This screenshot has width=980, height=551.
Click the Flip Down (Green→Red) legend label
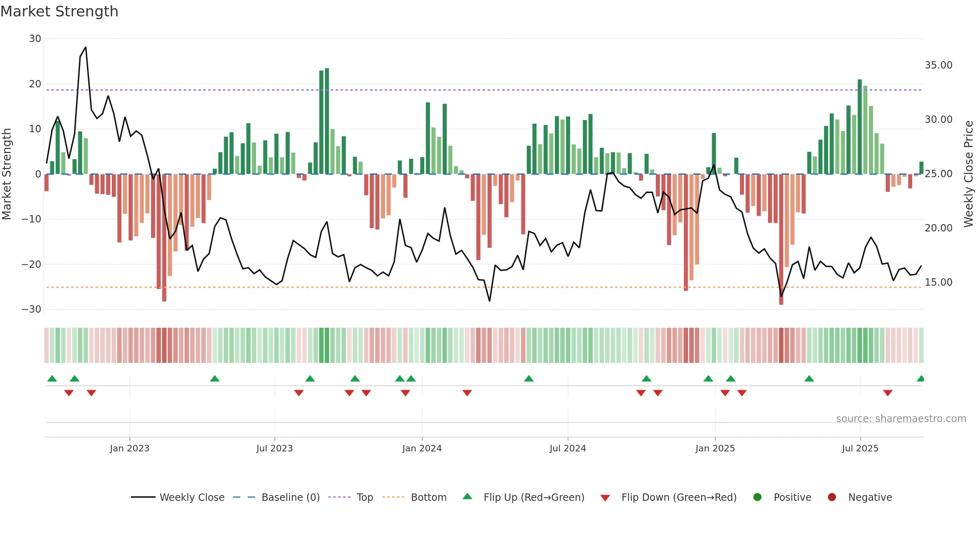(679, 497)
